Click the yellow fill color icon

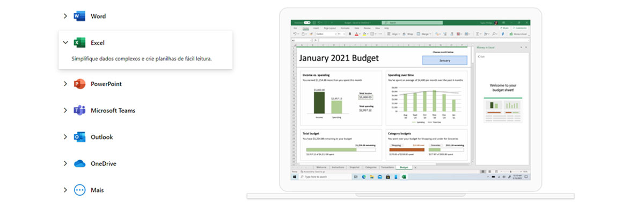tap(364, 34)
